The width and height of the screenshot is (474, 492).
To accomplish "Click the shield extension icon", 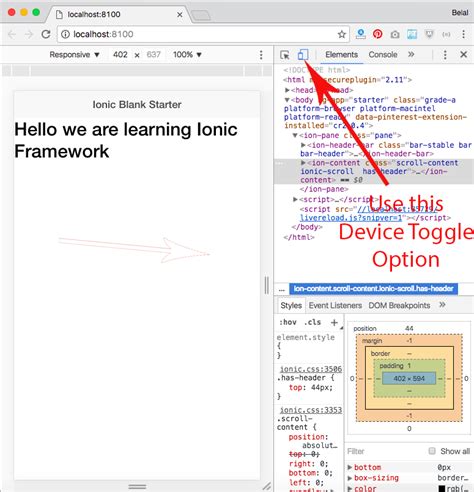I will [429, 34].
